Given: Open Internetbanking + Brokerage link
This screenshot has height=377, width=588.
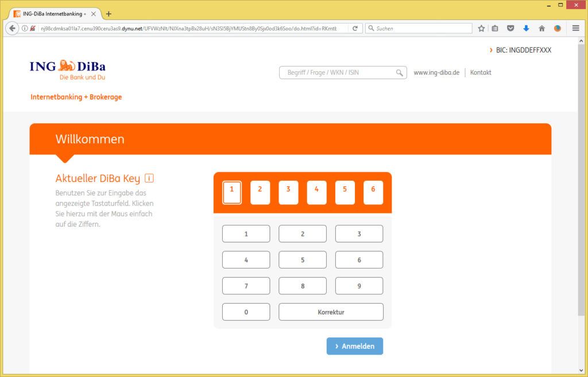Looking at the screenshot, I should (76, 97).
